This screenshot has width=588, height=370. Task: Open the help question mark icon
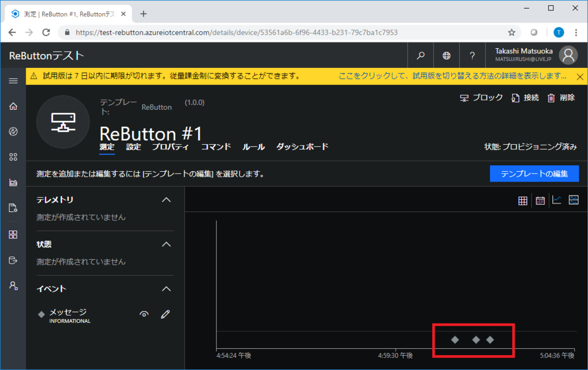click(x=472, y=55)
